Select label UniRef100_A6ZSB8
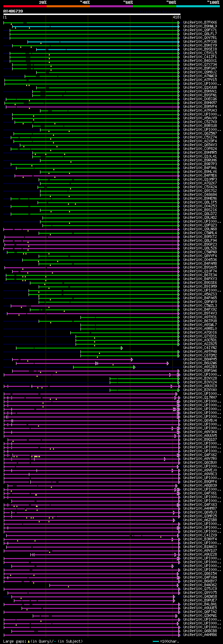Screen dimensions: 223x644 click(200, 520)
